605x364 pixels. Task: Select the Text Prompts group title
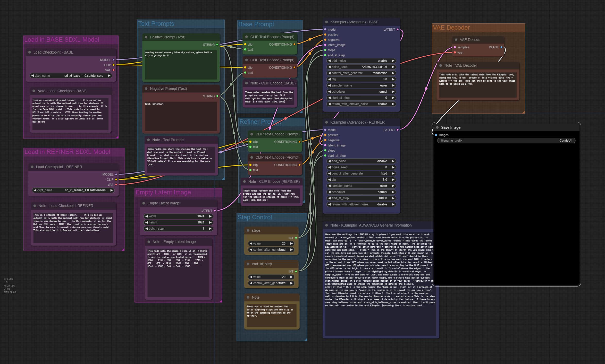[x=156, y=24]
